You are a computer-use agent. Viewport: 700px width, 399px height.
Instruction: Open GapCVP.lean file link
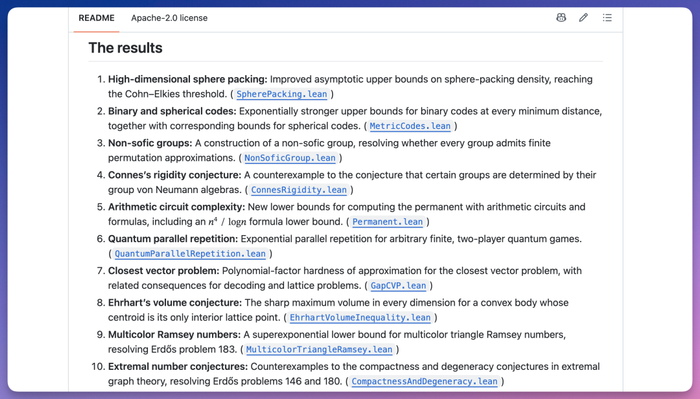pos(398,286)
